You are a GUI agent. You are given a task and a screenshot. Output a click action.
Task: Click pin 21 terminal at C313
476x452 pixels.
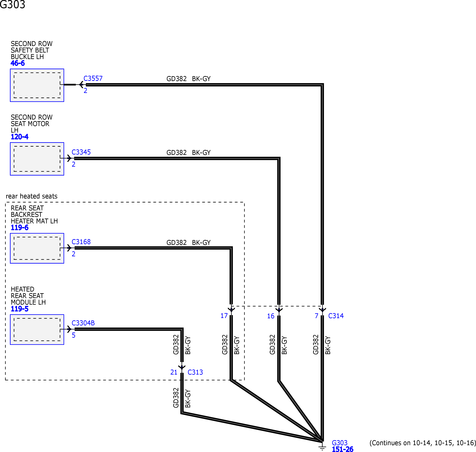click(x=182, y=367)
